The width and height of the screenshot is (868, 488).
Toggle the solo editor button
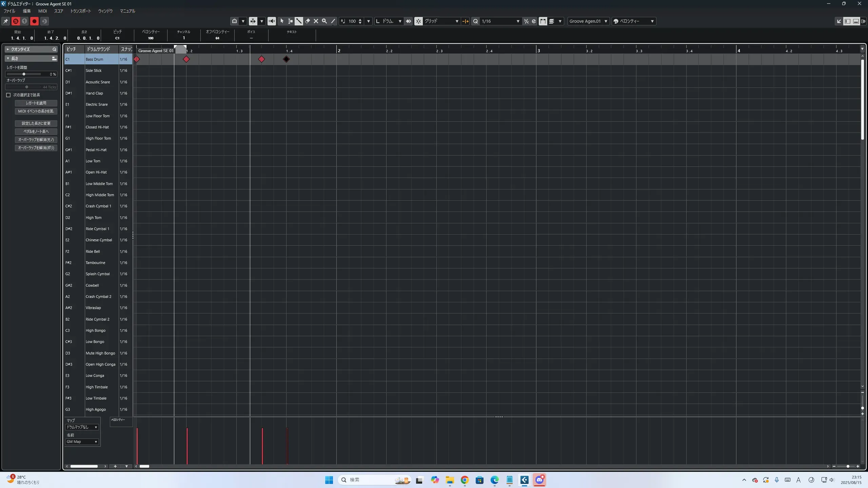[16, 21]
